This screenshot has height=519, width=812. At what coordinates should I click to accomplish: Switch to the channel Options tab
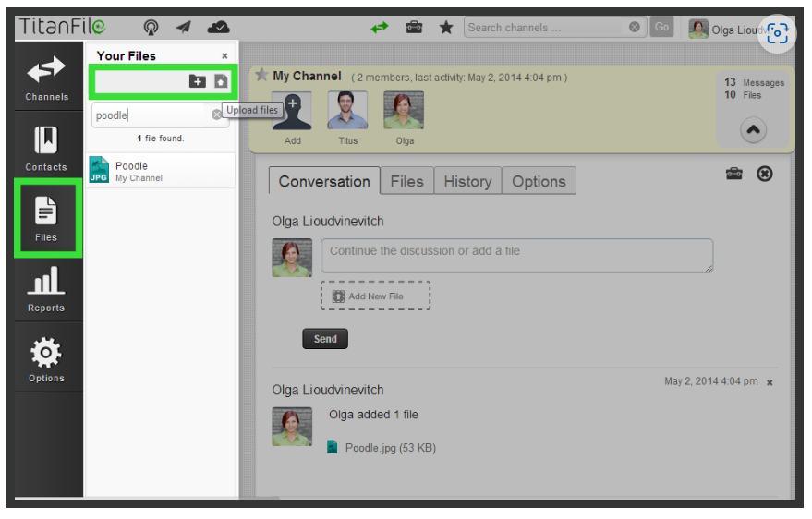tap(539, 181)
